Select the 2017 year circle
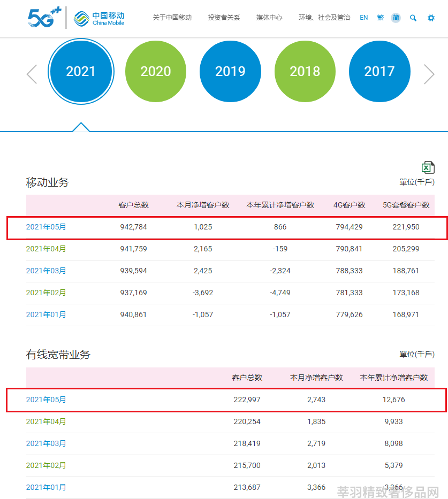 (379, 71)
